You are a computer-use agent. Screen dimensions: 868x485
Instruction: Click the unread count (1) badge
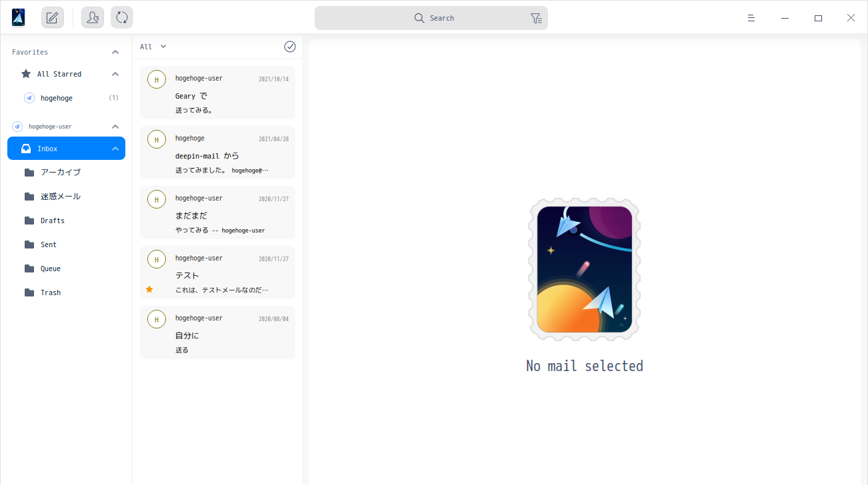pyautogui.click(x=113, y=98)
